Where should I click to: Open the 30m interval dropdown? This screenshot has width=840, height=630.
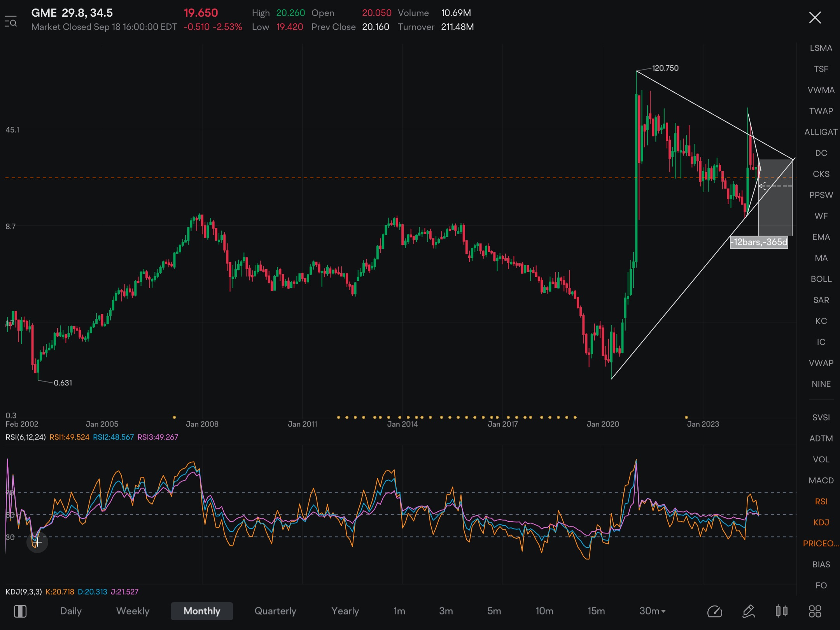point(652,611)
